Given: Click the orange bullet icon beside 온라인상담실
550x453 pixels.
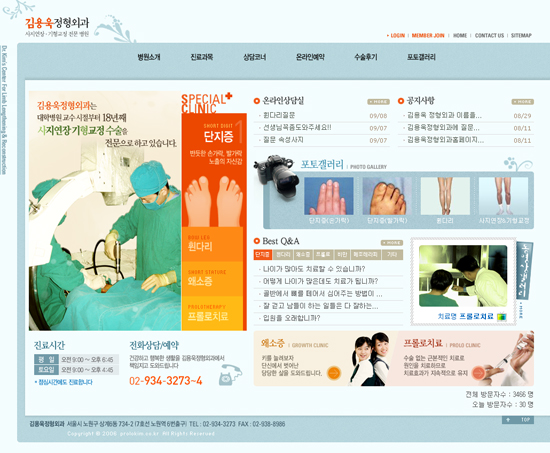Looking at the screenshot, I should (x=257, y=101).
